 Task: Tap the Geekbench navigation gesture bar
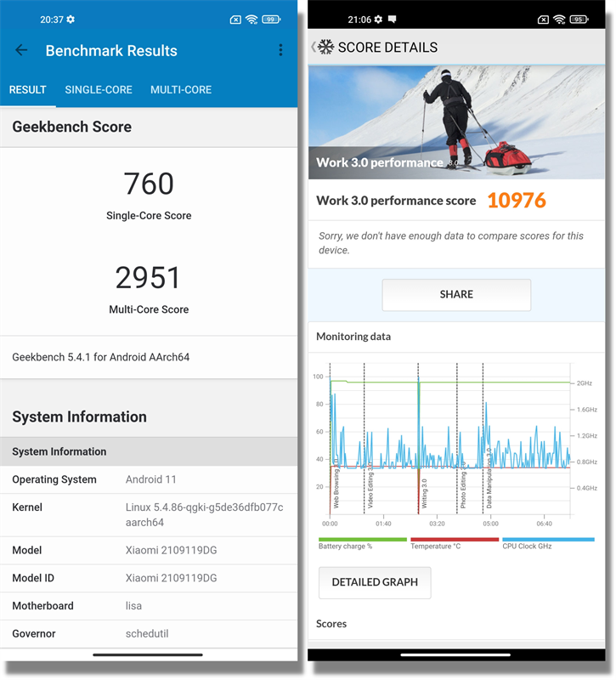click(148, 654)
